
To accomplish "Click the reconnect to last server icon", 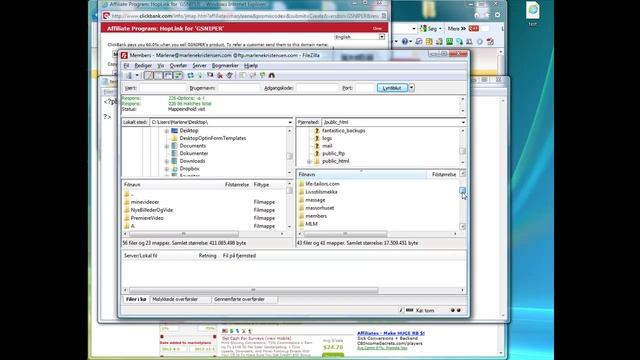I will click(230, 76).
